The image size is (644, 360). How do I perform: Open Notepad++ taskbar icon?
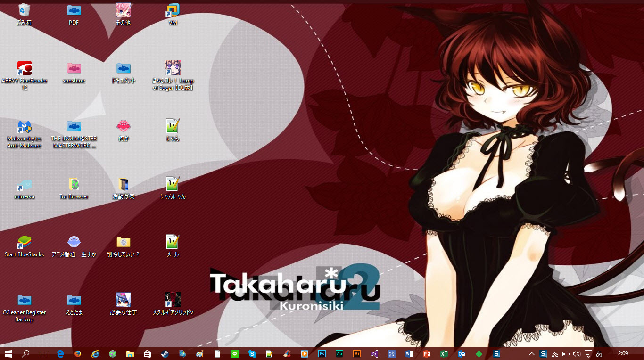(x=270, y=353)
